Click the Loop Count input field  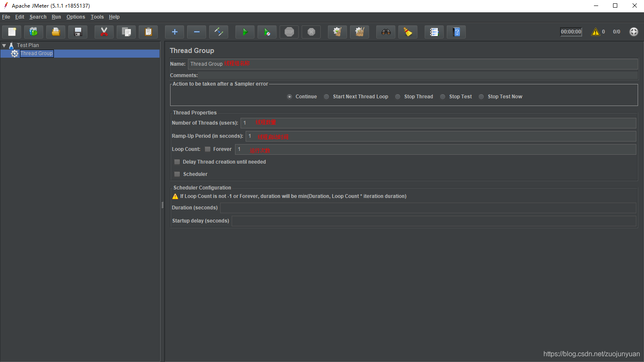[436, 149]
